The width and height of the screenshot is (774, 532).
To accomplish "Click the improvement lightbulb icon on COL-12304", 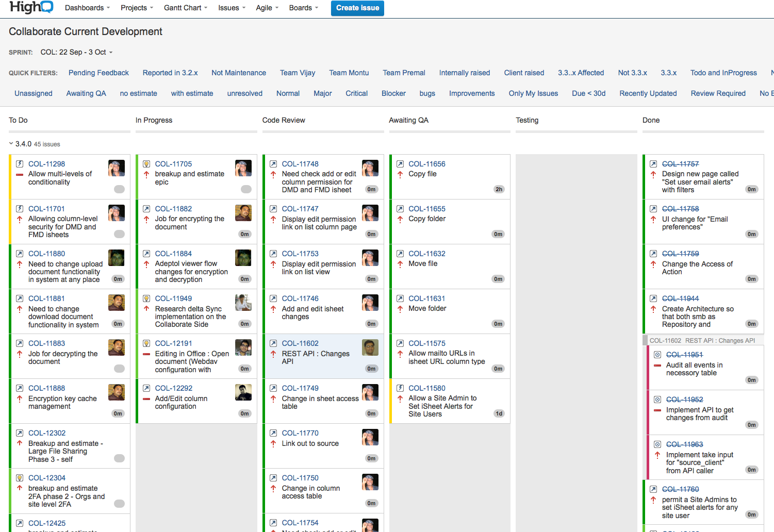I will (19, 477).
